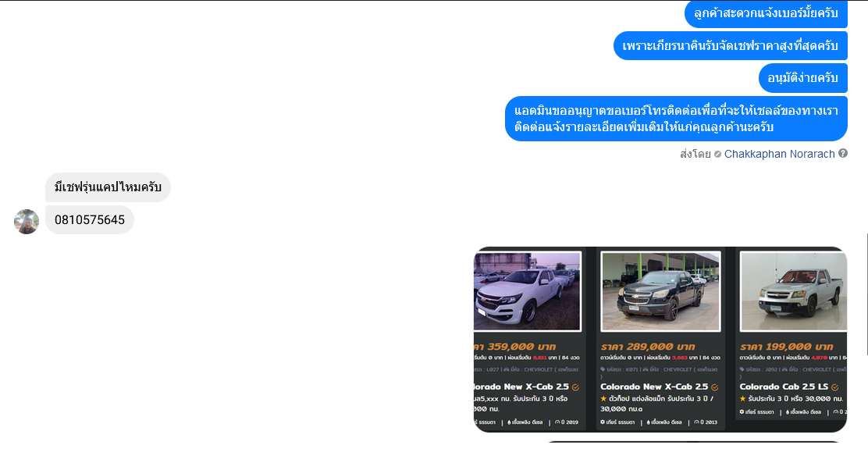Image resolution: width=868 pixels, height=452 pixels.
Task: Click the gear transmission icon in the 199,000 listing
Action: (742, 411)
